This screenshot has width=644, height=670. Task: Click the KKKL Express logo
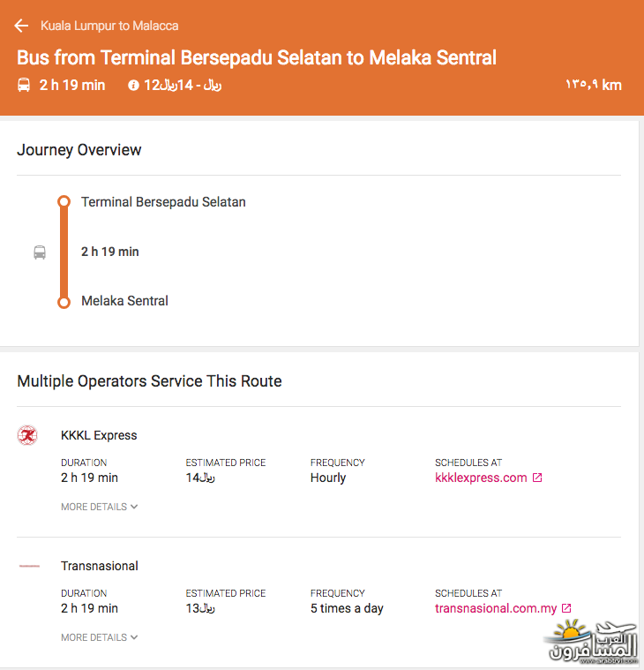[27, 435]
